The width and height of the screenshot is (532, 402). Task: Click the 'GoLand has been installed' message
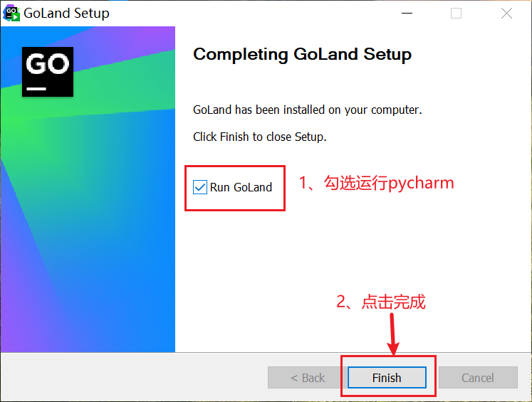308,110
